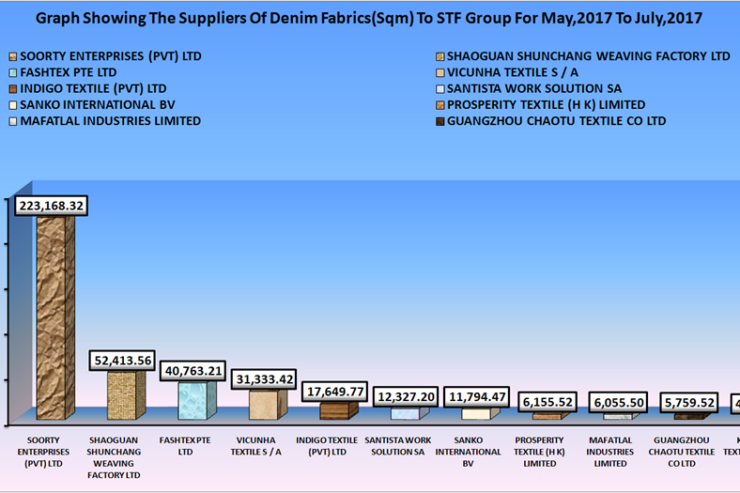Click the 6,155.52 data label
This screenshot has width=740, height=493.
(x=547, y=402)
